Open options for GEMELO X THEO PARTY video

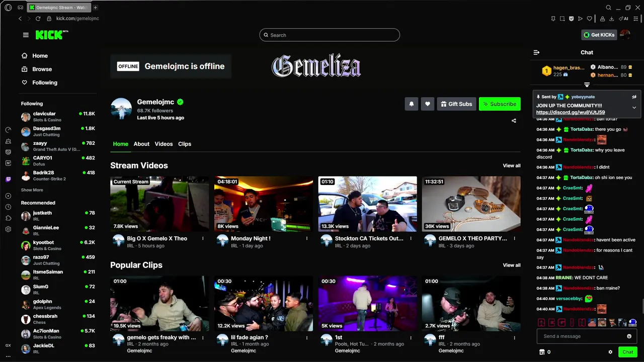pyautogui.click(x=515, y=239)
